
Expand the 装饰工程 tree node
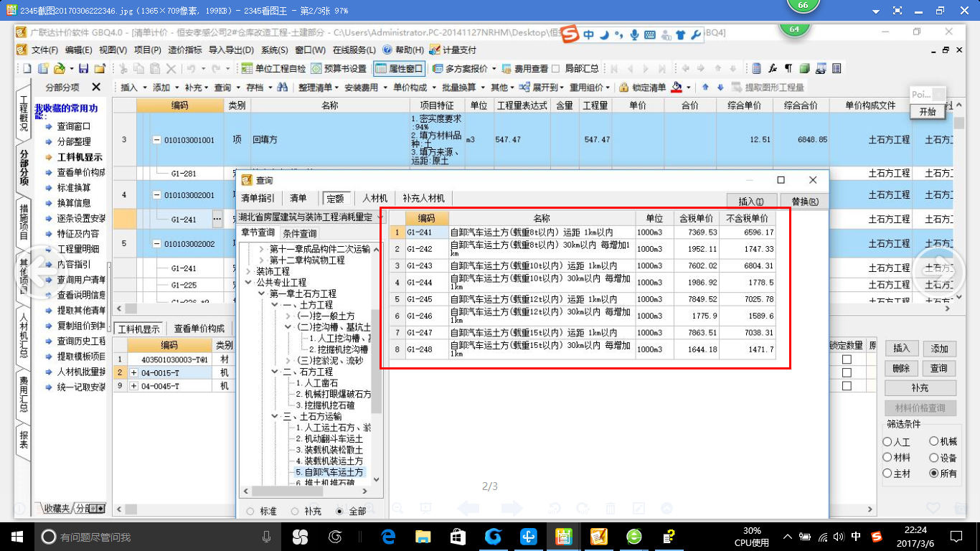[x=249, y=271]
